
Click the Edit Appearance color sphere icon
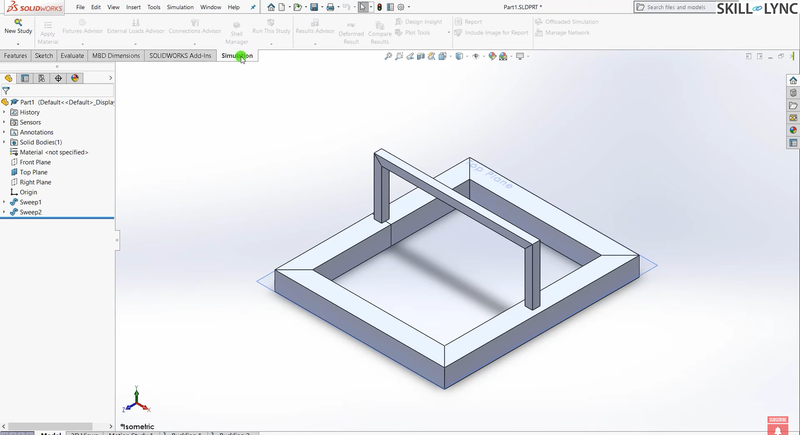[493, 56]
